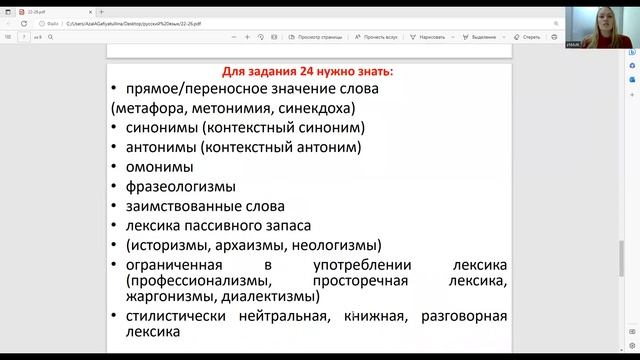Fit PDF page to width
The image size is (640, 360).
tap(274, 37)
